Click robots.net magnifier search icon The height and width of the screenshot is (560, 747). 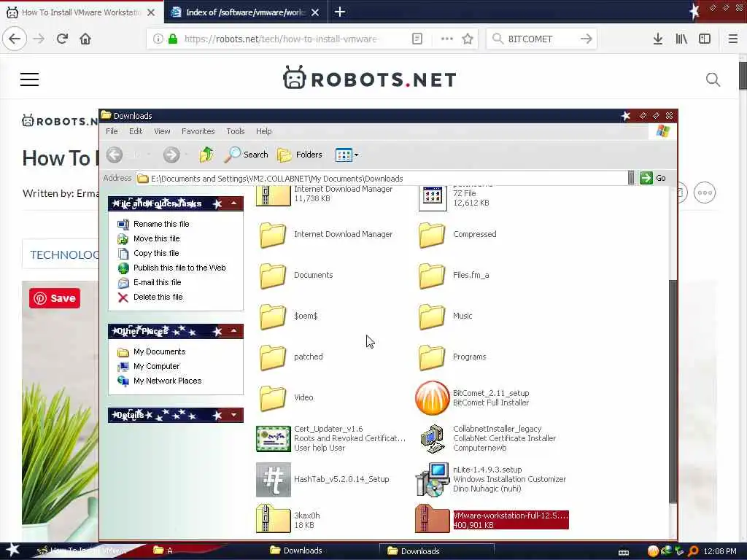point(713,79)
